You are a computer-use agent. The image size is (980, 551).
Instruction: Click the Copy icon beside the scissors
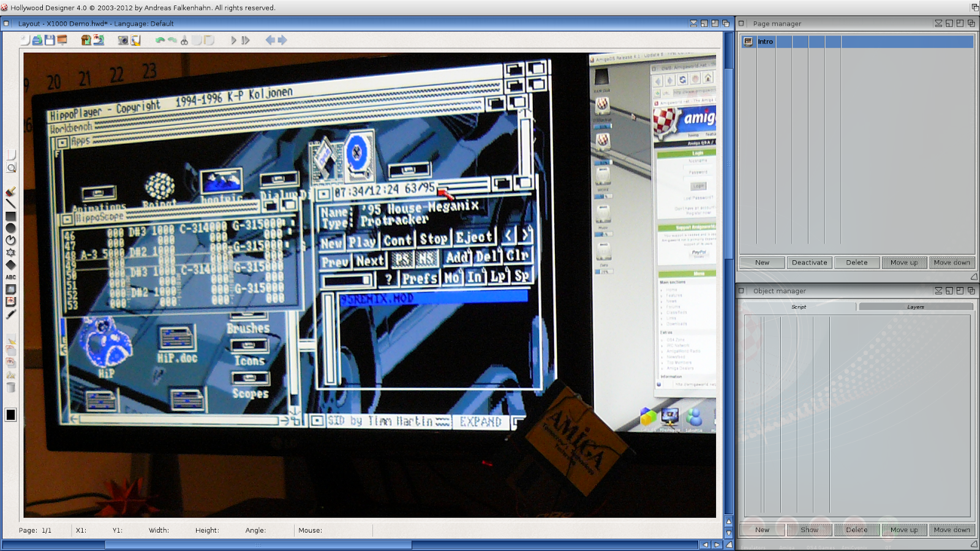coord(197,40)
